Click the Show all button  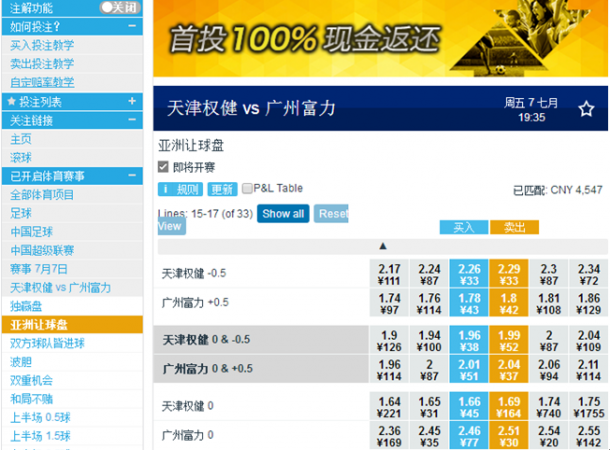(283, 214)
